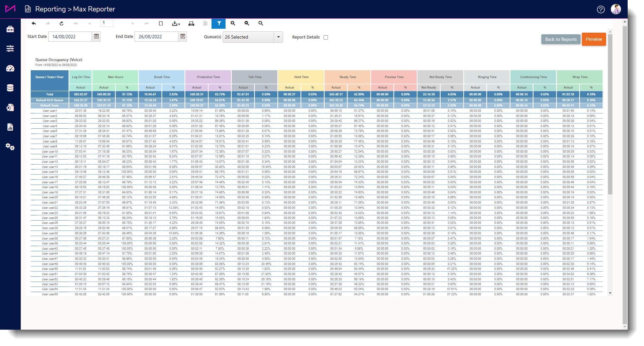644x346 pixels.
Task: Click the Hold Time column header
Action: click(301, 77)
